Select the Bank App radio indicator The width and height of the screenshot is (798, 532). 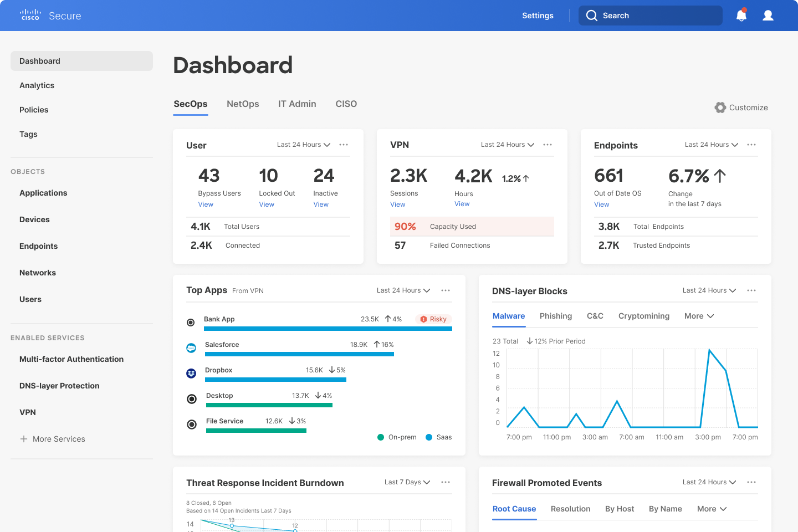pyautogui.click(x=191, y=323)
